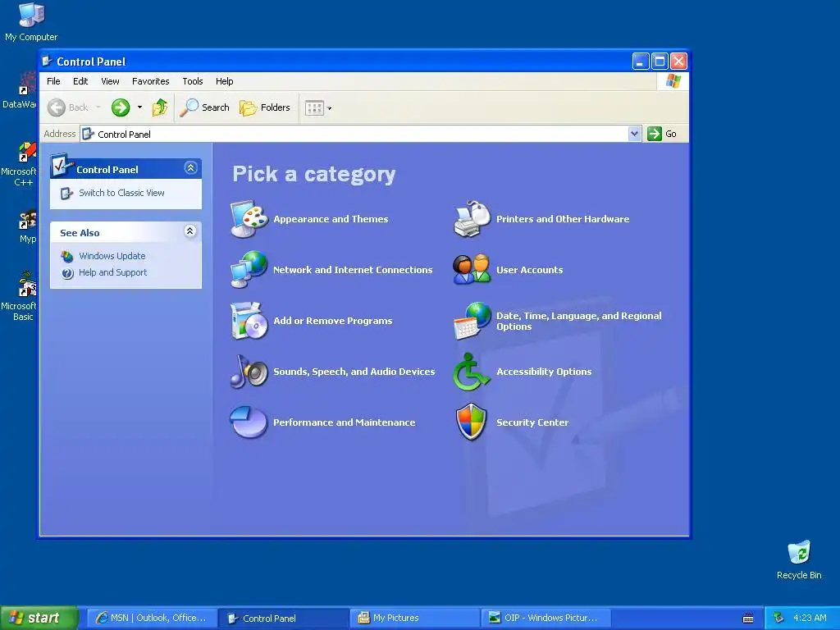Open Date, Time, Language calendar icon
Screen dimensions: 840x630
click(x=472, y=321)
